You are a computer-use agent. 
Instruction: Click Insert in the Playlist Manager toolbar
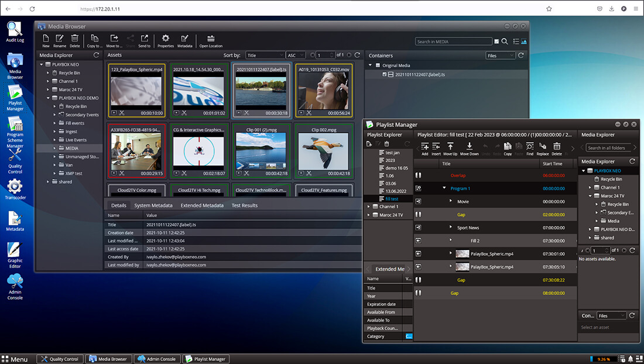(436, 149)
